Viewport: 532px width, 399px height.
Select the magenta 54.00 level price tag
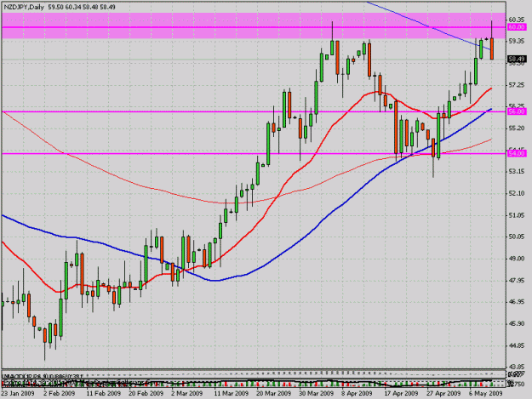click(517, 154)
